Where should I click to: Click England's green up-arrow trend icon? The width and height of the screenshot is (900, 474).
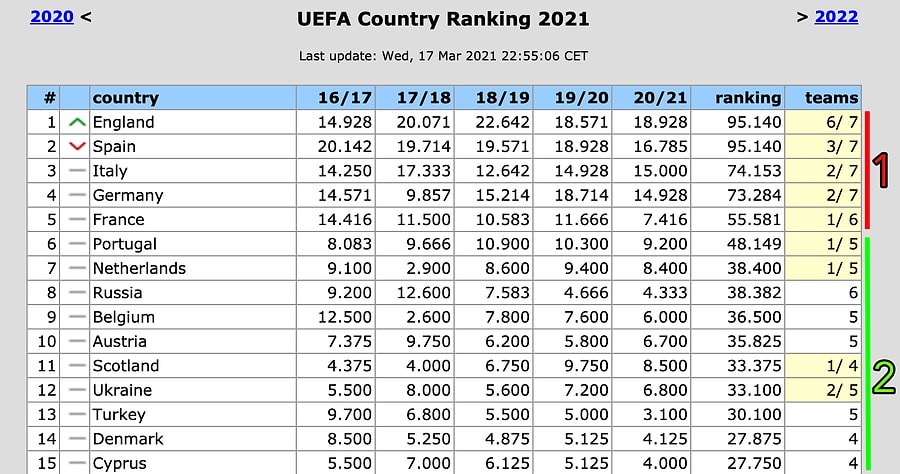[x=77, y=122]
